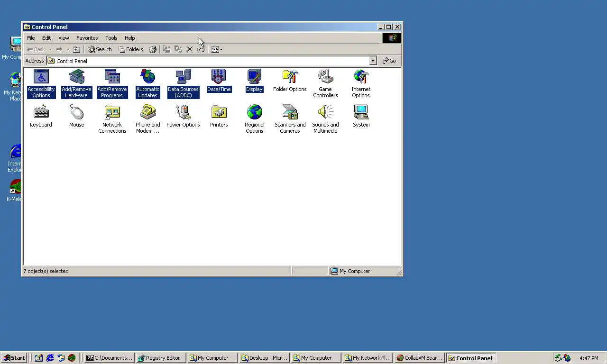Click the Copy To toolbar icon
The image size is (607, 364).
(178, 49)
